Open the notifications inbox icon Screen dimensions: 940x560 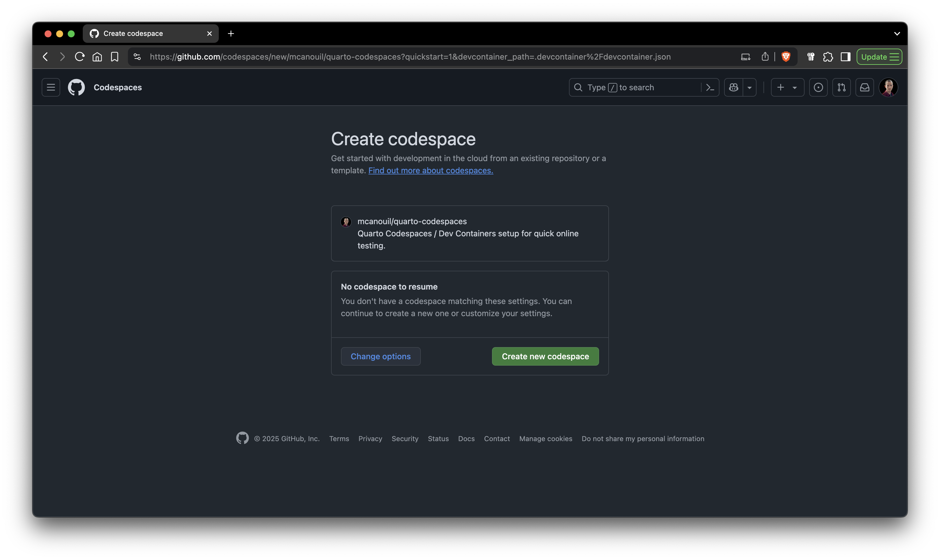(x=864, y=87)
